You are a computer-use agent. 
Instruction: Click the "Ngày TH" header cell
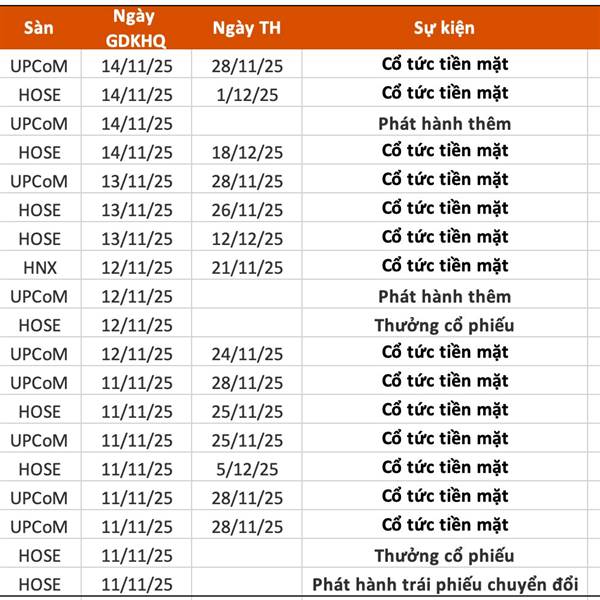click(x=247, y=28)
